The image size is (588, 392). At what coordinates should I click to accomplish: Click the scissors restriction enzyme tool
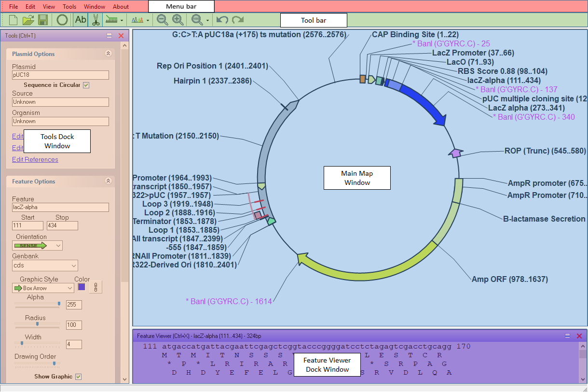coord(96,20)
